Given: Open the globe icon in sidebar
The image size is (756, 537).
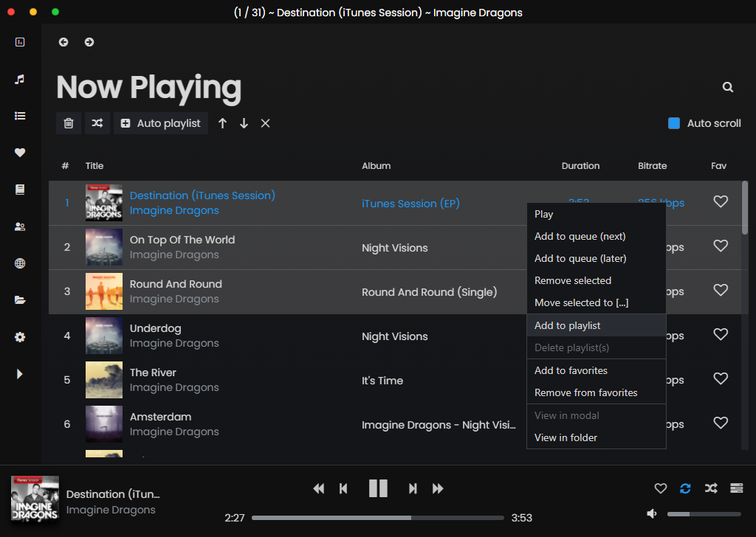Looking at the screenshot, I should (20, 263).
